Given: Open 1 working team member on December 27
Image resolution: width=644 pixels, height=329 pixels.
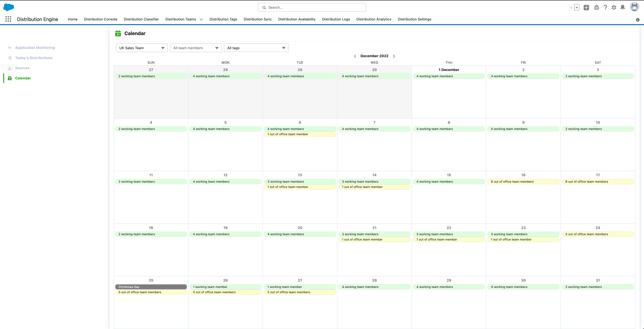Looking at the screenshot, I should click(x=300, y=287).
